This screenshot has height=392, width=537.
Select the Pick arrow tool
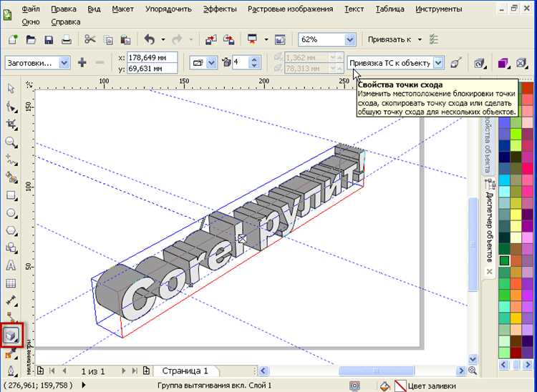[x=11, y=89]
